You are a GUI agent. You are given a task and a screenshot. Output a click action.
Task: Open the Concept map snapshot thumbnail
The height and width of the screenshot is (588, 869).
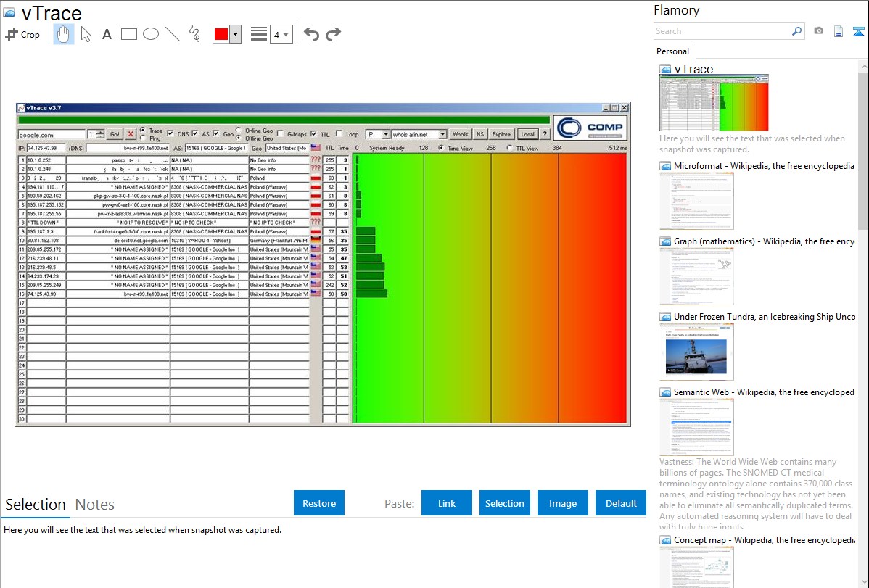coord(696,567)
